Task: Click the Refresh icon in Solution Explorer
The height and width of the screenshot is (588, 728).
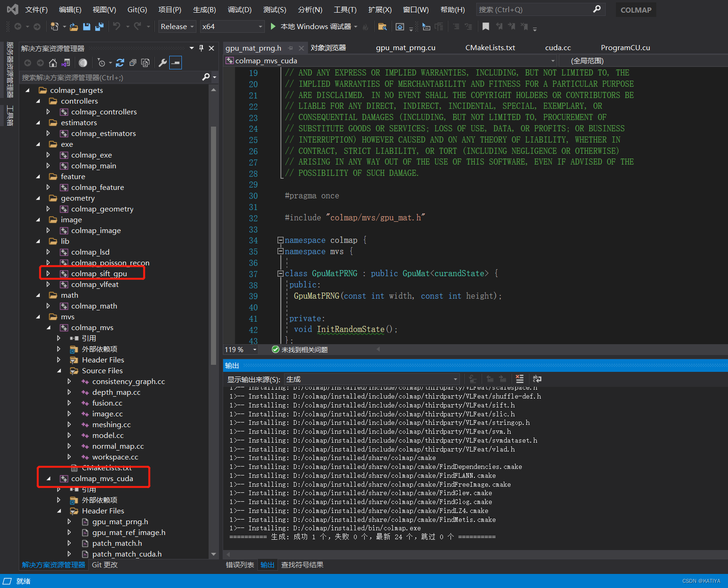Action: (x=120, y=62)
